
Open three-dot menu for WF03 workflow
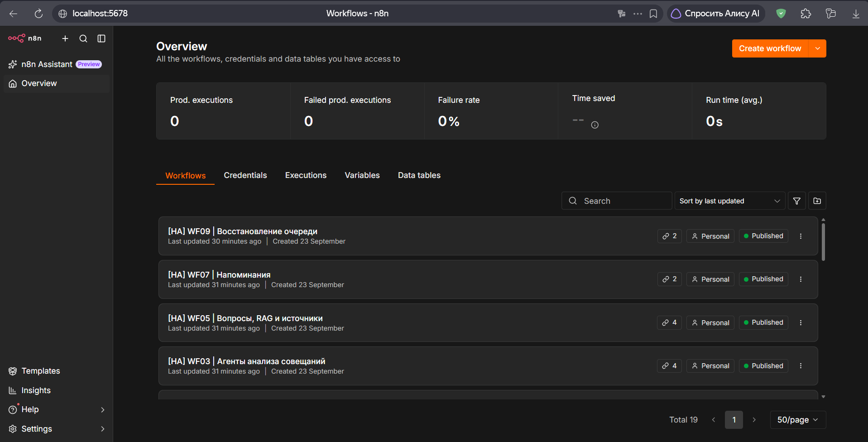(801, 365)
